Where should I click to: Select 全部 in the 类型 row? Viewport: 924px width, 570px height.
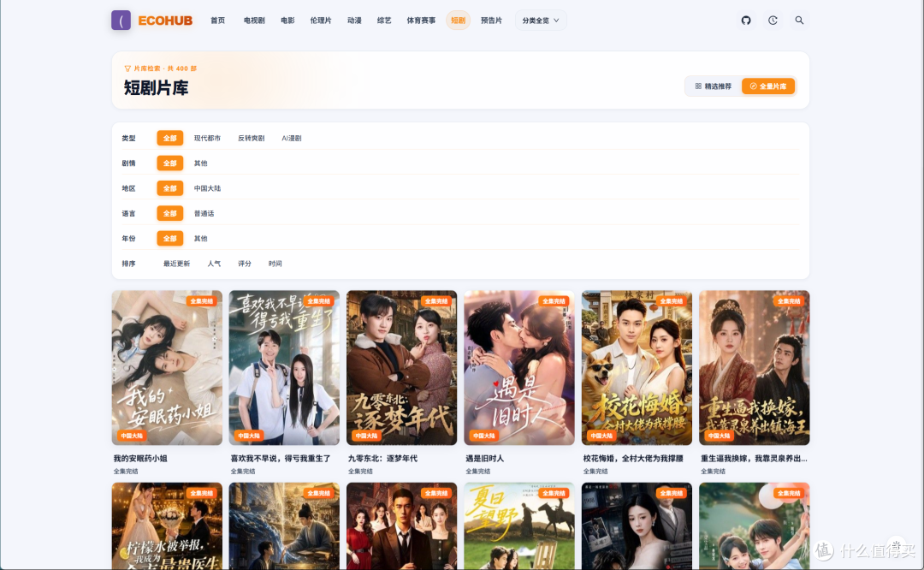[169, 138]
